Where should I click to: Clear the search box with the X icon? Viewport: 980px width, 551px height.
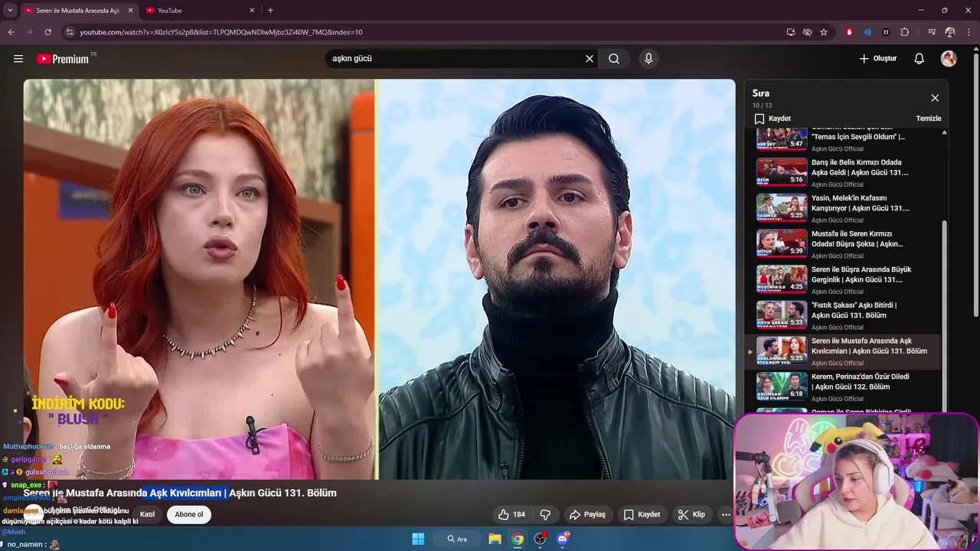pos(590,59)
